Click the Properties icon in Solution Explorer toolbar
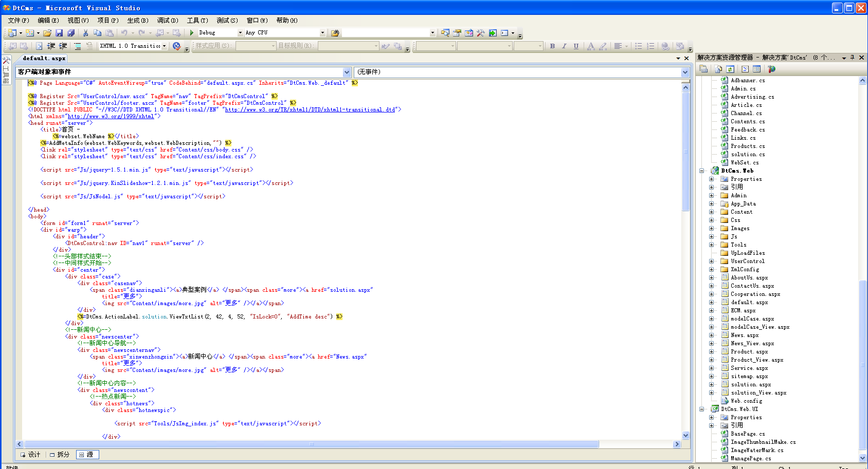 704,69
